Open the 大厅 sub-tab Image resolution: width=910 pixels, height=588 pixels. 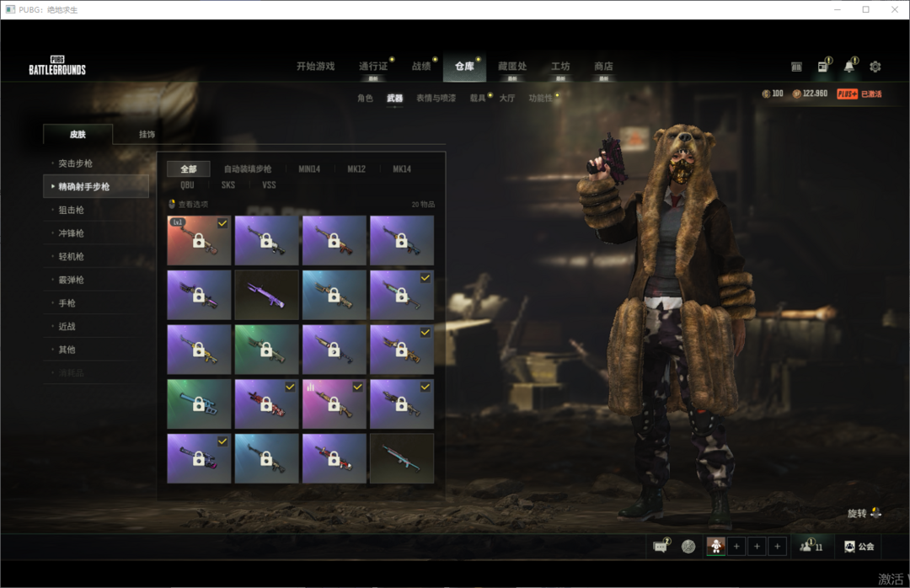(x=507, y=98)
